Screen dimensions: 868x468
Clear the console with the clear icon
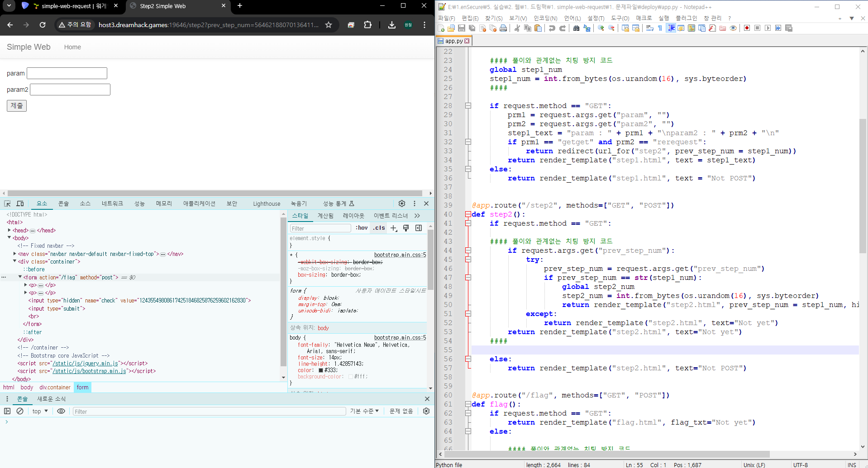coord(20,411)
